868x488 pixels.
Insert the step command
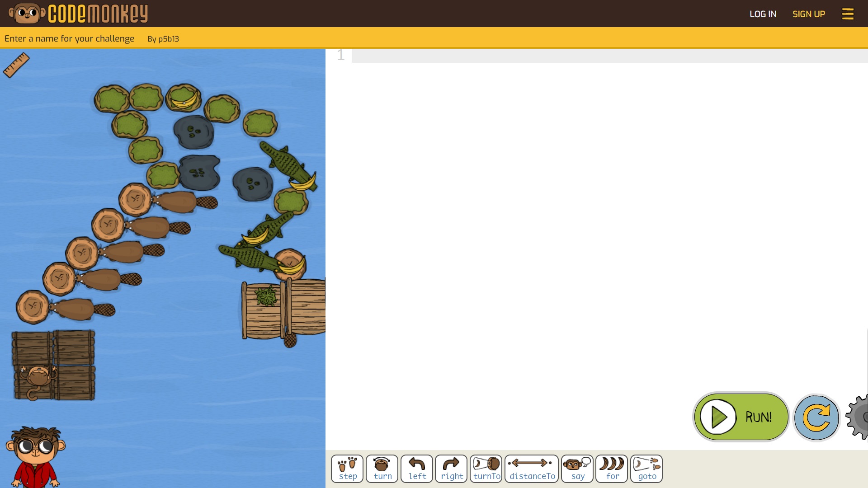(347, 469)
